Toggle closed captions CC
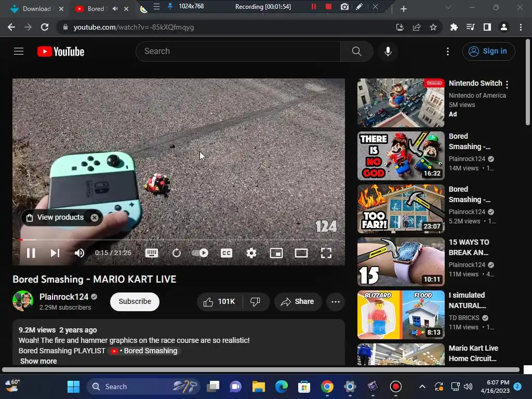 (227, 253)
